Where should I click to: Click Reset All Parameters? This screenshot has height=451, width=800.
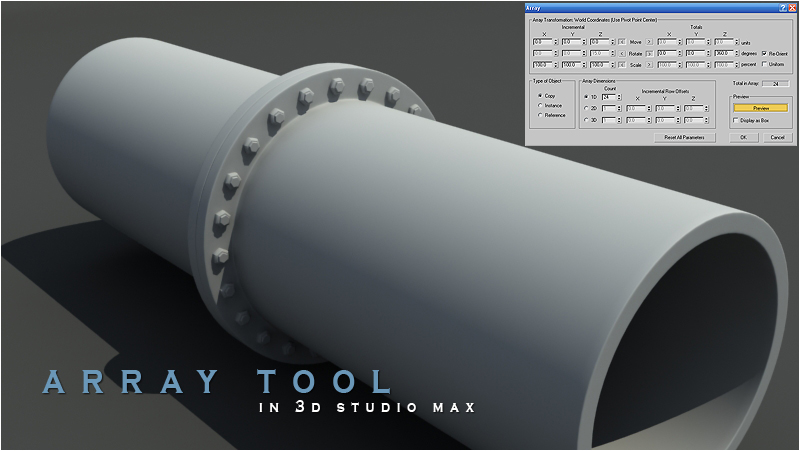coord(684,137)
